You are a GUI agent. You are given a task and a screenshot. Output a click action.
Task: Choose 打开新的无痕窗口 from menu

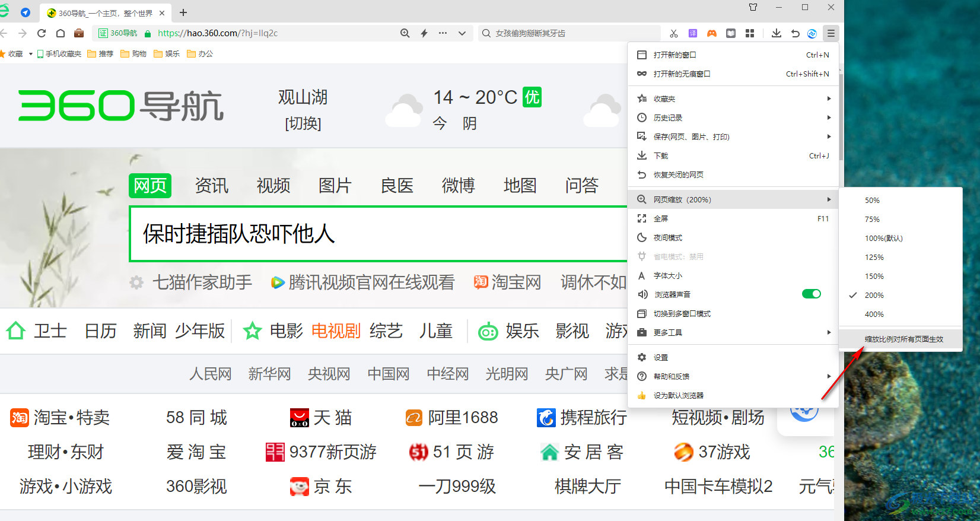click(x=733, y=74)
